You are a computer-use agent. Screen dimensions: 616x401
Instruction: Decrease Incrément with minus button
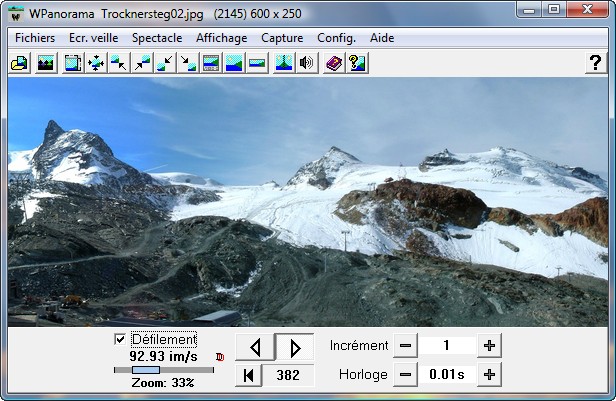point(405,346)
